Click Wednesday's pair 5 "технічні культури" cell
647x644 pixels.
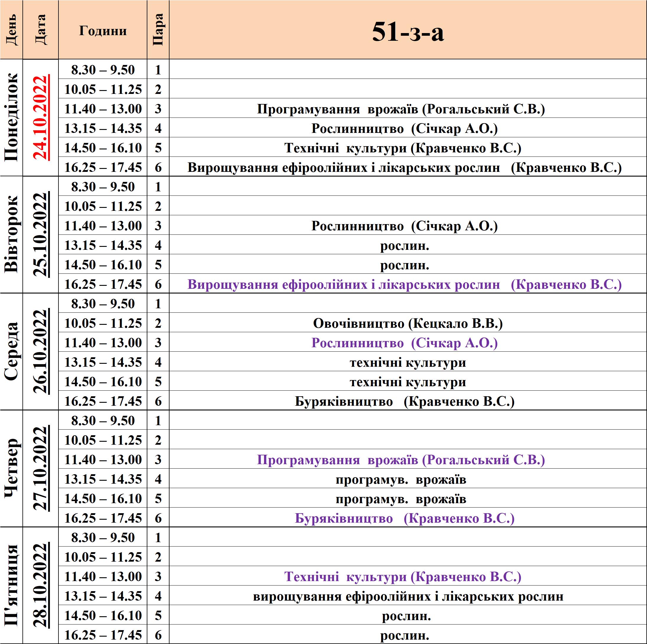tap(408, 381)
